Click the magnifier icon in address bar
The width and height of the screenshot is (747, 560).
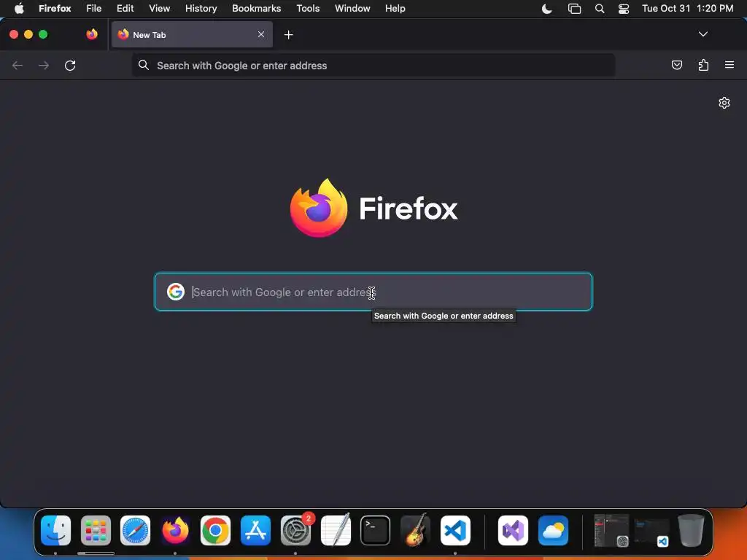point(144,65)
